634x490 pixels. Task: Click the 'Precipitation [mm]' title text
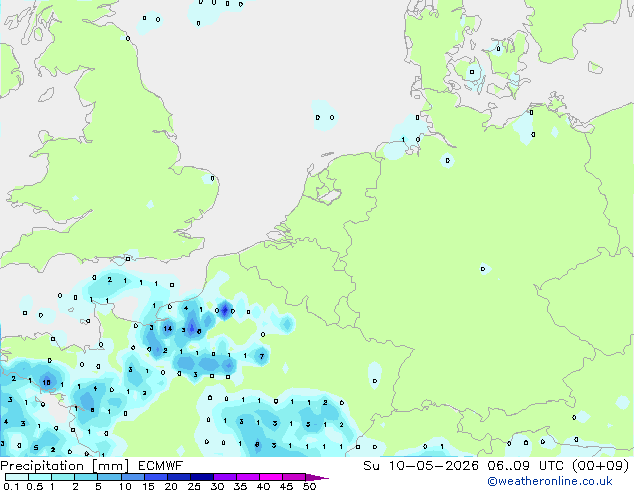(x=64, y=466)
